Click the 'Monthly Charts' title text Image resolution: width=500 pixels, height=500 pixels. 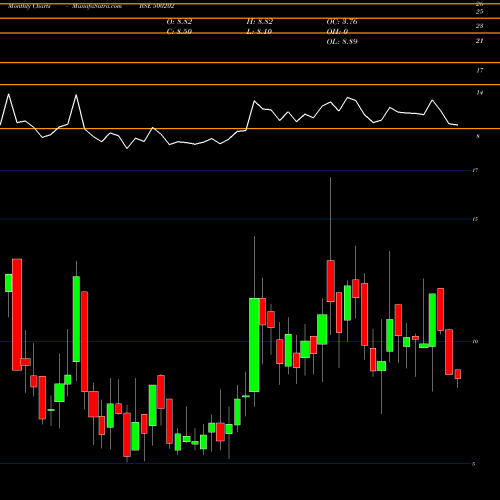pyautogui.click(x=29, y=6)
